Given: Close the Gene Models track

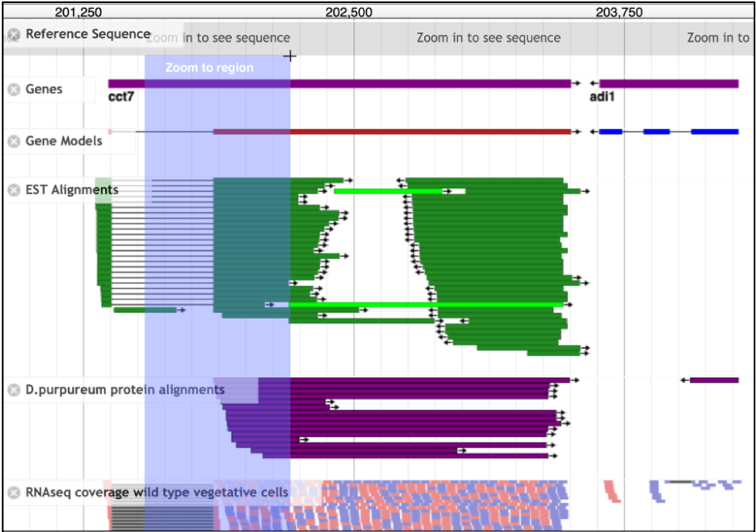Looking at the screenshot, I should (x=14, y=142).
